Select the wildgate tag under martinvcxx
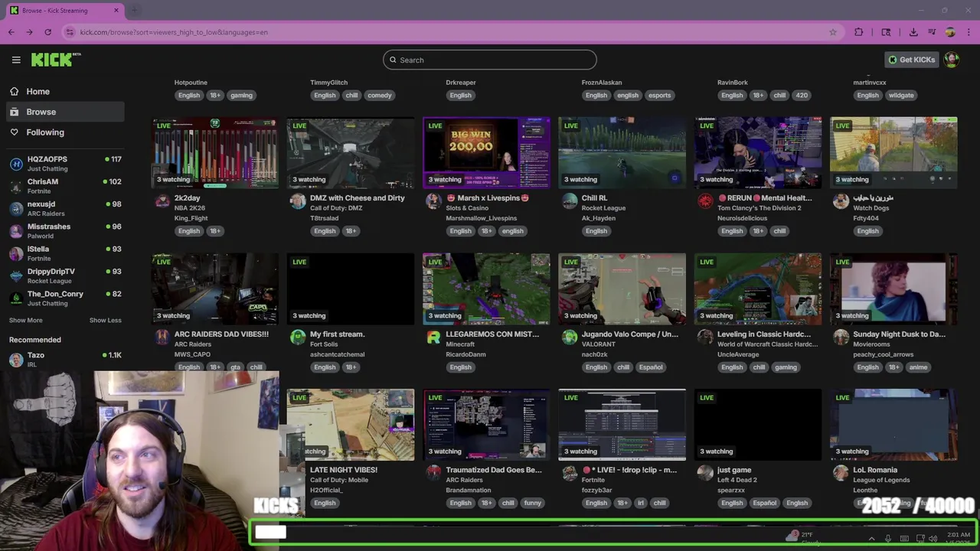The width and height of the screenshot is (980, 551). (901, 96)
